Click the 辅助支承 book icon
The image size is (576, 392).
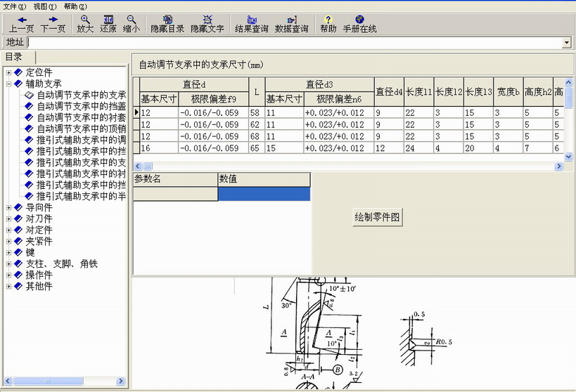tap(18, 84)
